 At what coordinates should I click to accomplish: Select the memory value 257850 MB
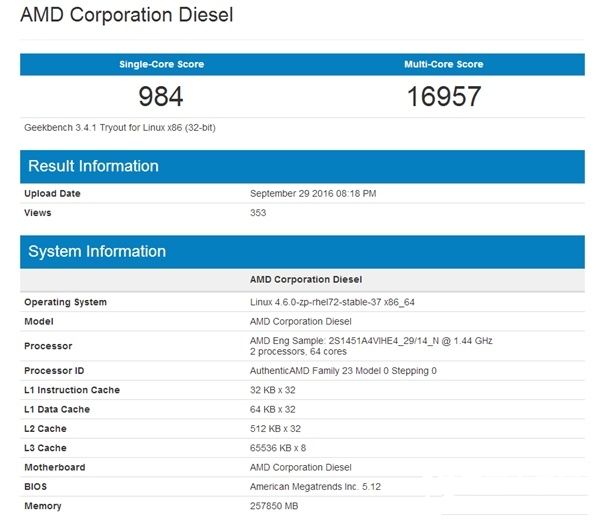tap(274, 506)
